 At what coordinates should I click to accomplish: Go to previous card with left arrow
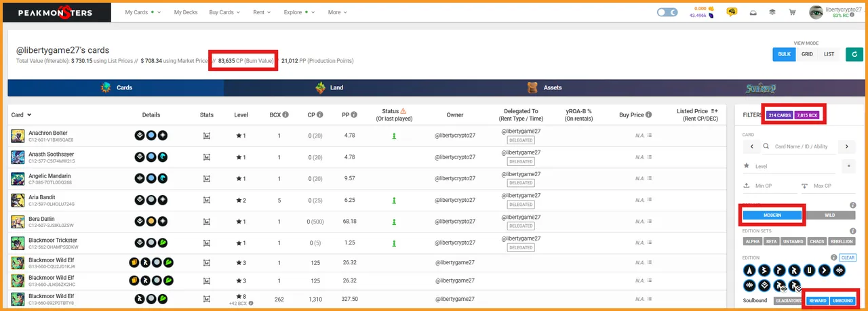pos(751,146)
